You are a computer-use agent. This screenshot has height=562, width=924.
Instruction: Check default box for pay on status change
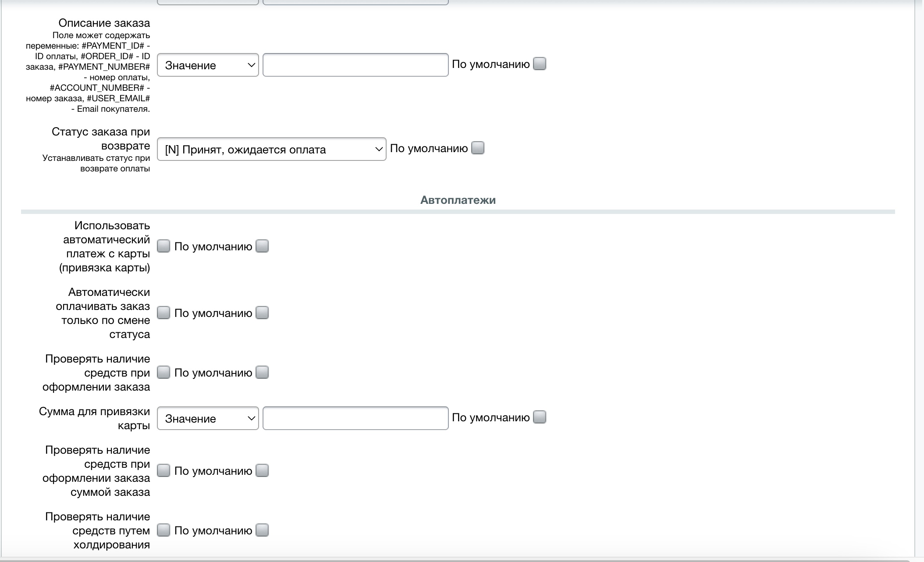[262, 313]
